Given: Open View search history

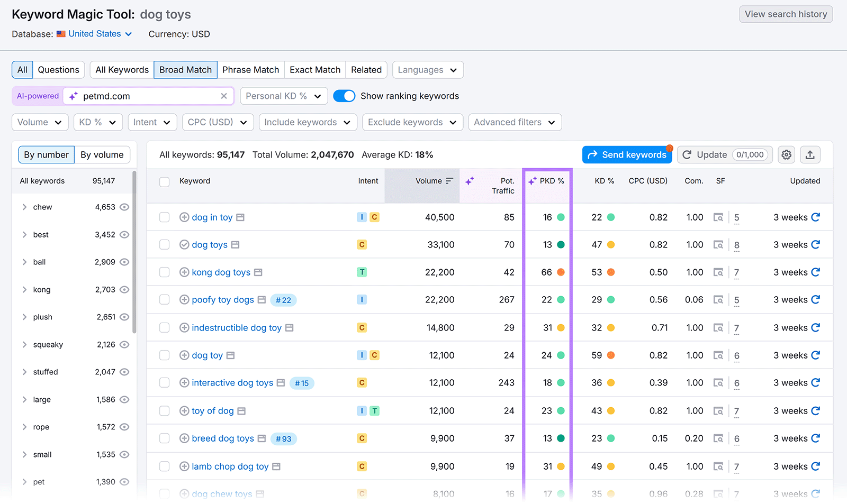Looking at the screenshot, I should pos(786,14).
